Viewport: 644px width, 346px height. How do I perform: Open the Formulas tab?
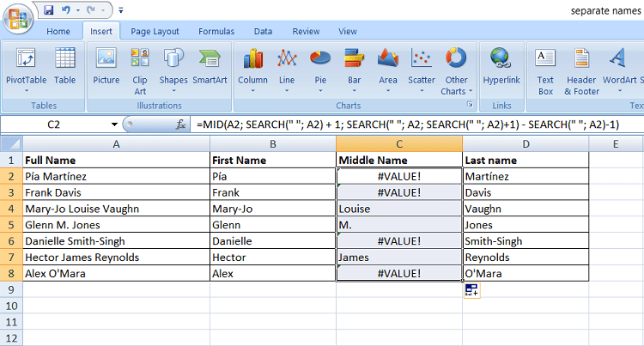pos(216,31)
